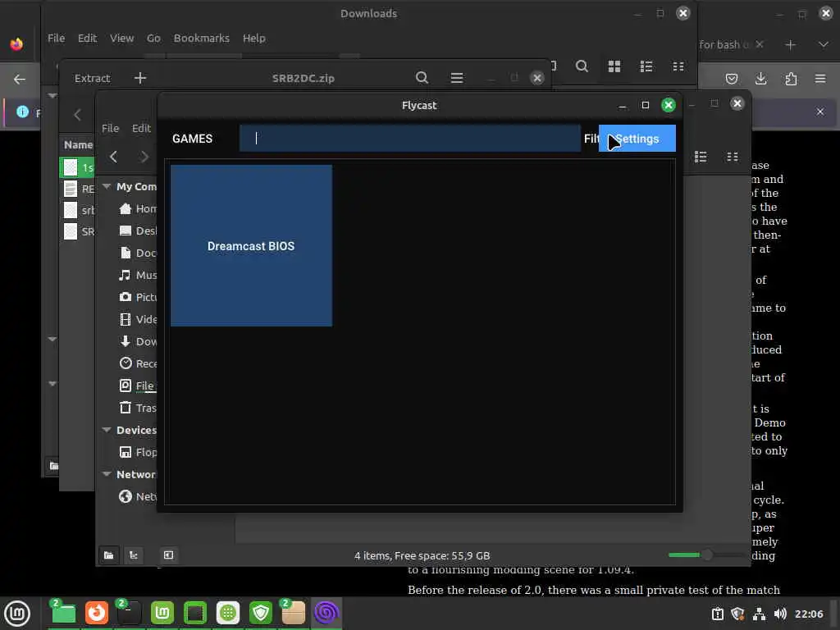This screenshot has height=630, width=840.
Task: Show tree view button in status bar
Action: pos(134,555)
